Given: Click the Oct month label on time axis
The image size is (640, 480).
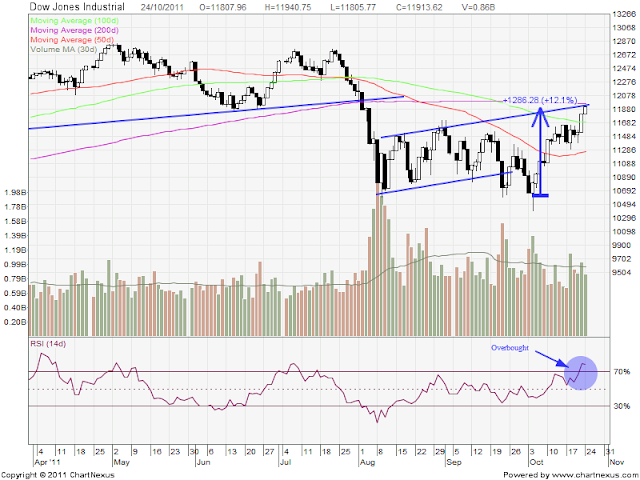Looking at the screenshot, I should coord(536,462).
